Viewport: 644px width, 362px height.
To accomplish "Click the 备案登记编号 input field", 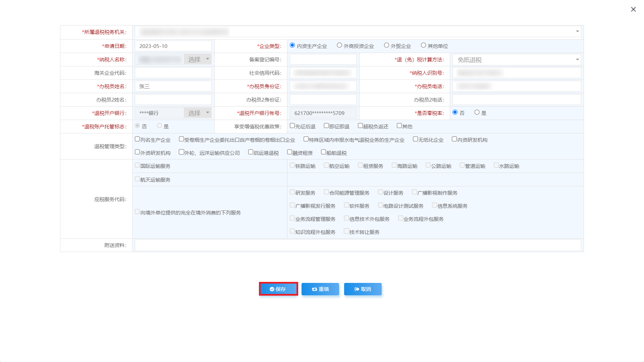I will coord(323,59).
